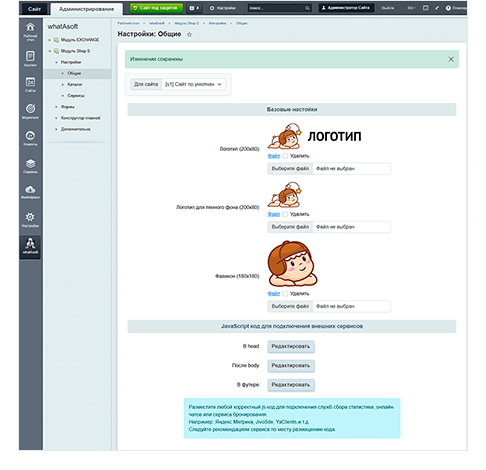Open the Marketplace cloud sidebar icon
Viewport: 486px width, 470px height.
(30, 192)
